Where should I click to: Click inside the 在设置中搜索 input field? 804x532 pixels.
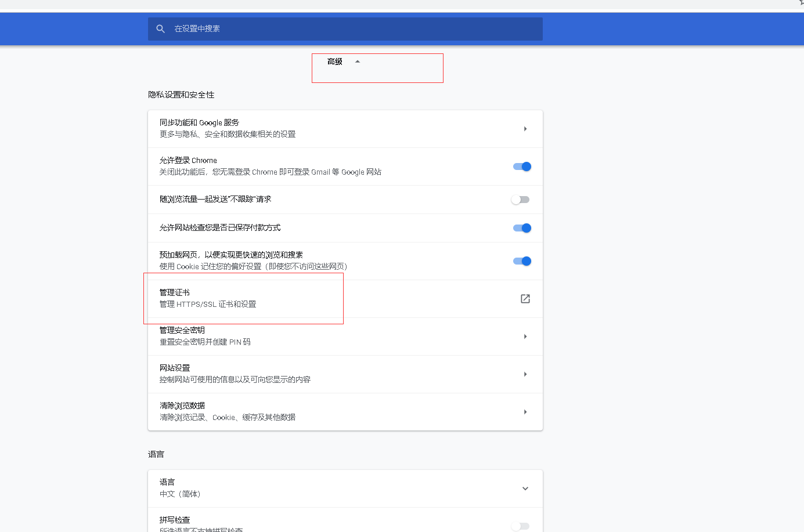[345, 28]
